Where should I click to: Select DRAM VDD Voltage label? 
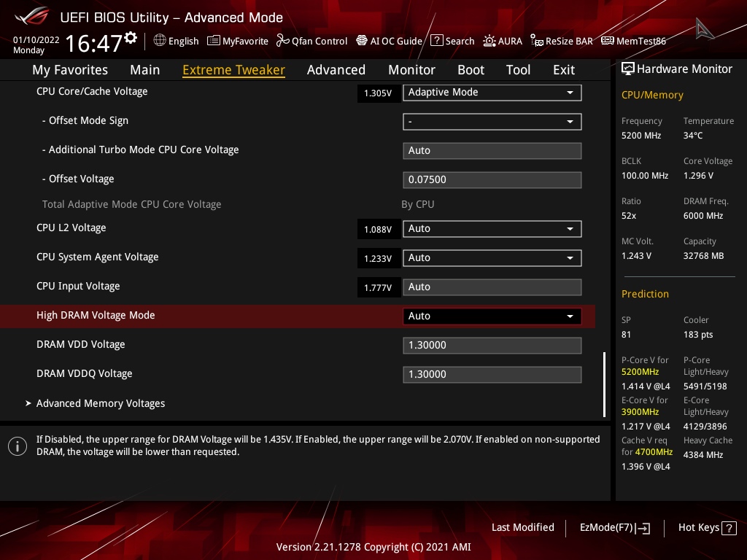(80, 344)
